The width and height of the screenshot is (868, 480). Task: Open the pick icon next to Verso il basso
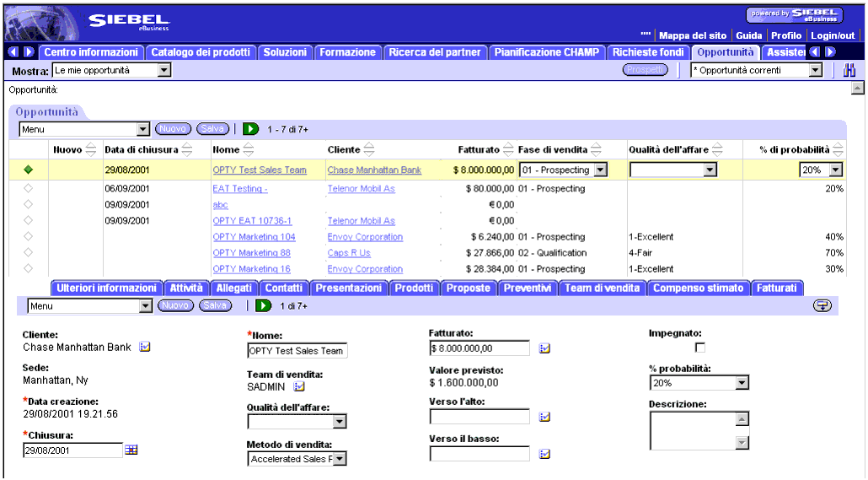544,454
